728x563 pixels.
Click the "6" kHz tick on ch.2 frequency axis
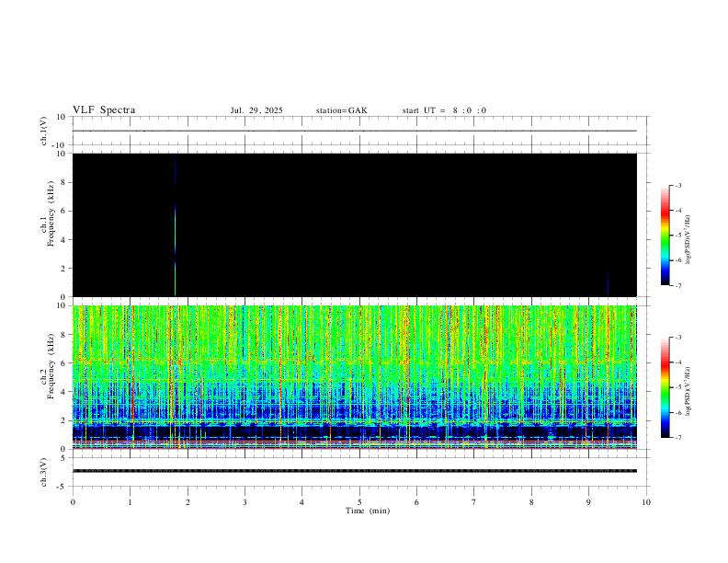63,363
